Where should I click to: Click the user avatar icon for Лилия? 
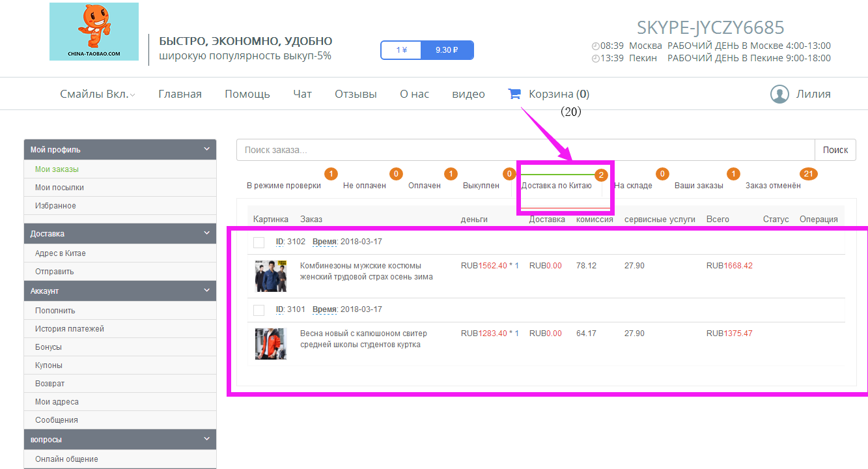click(779, 94)
